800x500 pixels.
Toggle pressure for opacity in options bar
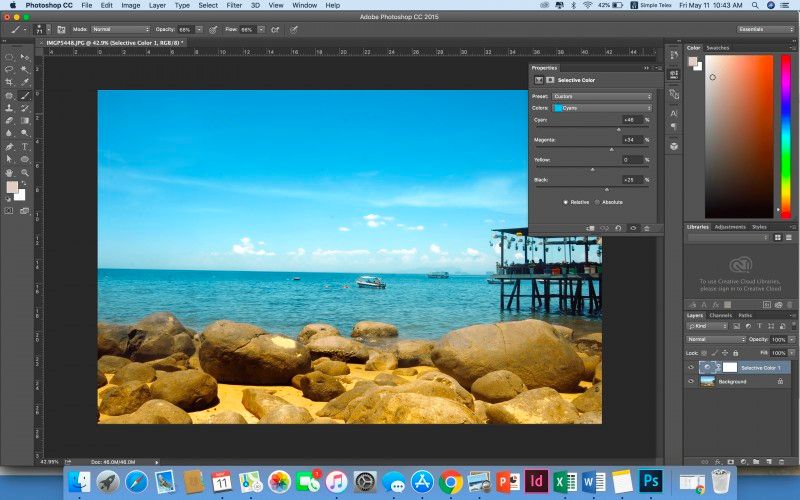[x=213, y=30]
